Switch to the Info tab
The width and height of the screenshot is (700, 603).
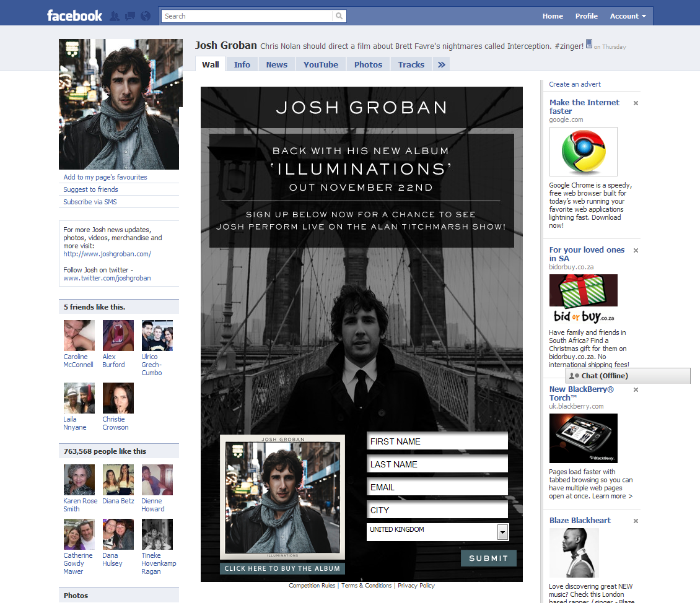[242, 64]
